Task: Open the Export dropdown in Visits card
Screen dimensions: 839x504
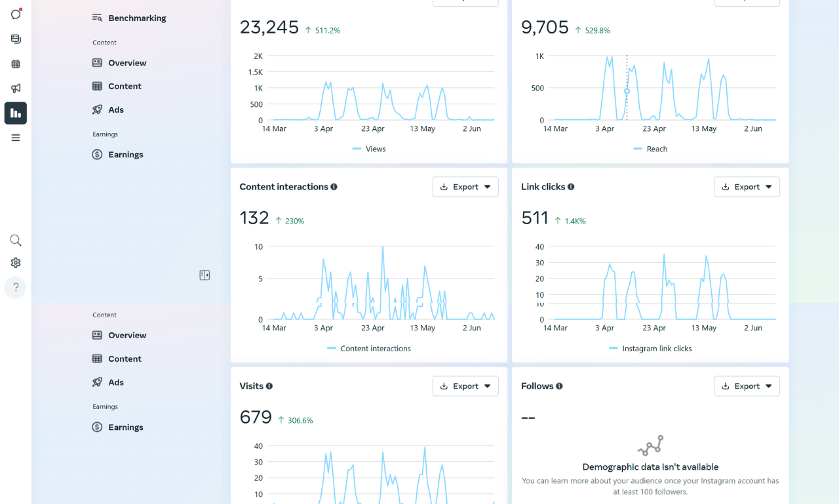Action: [465, 386]
